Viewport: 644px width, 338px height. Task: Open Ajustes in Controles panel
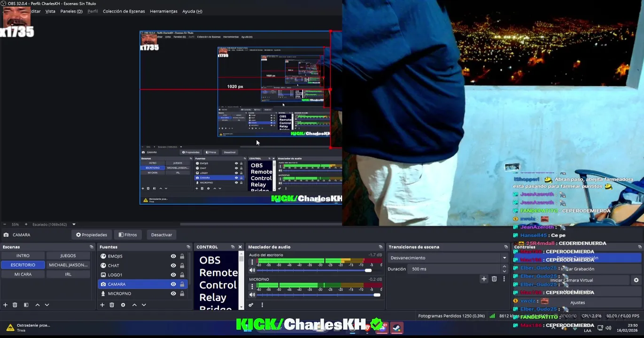click(577, 303)
